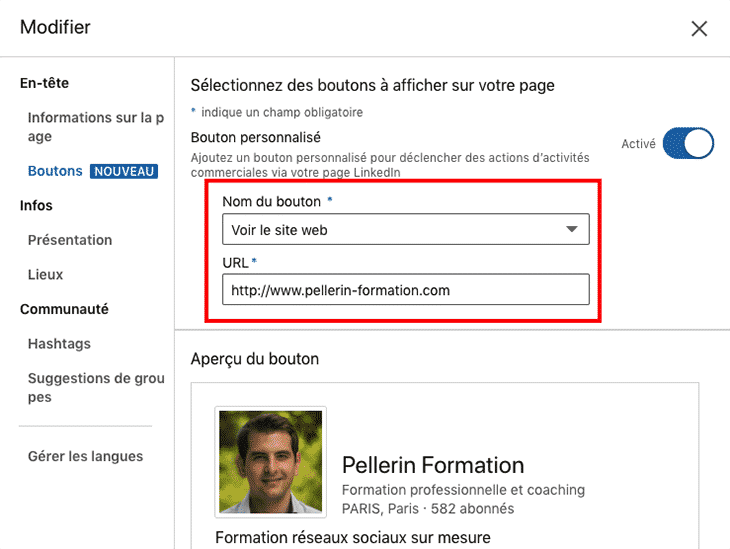Click the dropdown arrow beside Voir le site web
This screenshot has height=549, width=730.
pyautogui.click(x=572, y=229)
